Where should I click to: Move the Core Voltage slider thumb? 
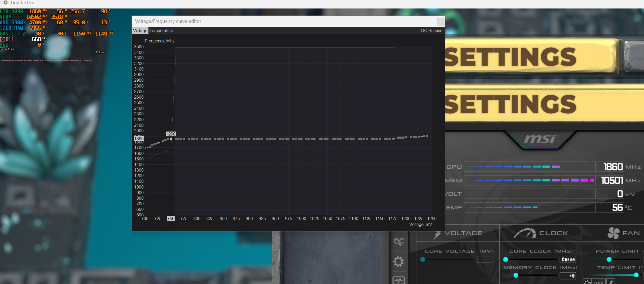coord(423,260)
